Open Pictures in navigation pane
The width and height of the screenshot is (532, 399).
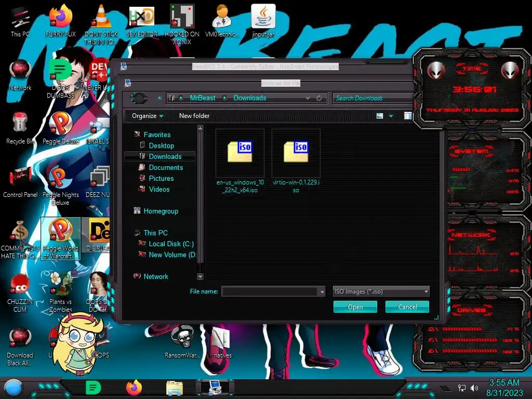coord(161,178)
